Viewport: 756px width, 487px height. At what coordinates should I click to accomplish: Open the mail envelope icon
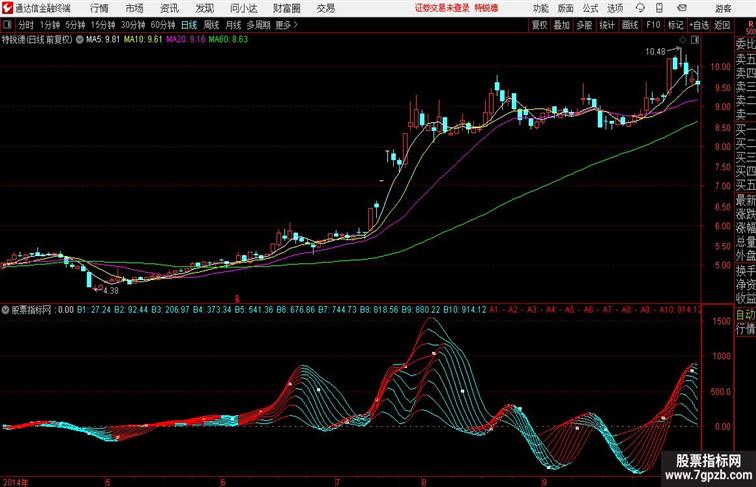682,8
